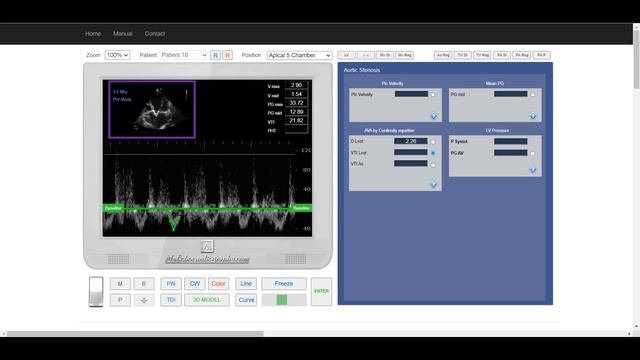Click the PG mid value field in Mean PG
The width and height of the screenshot is (640, 360).
[x=511, y=94]
